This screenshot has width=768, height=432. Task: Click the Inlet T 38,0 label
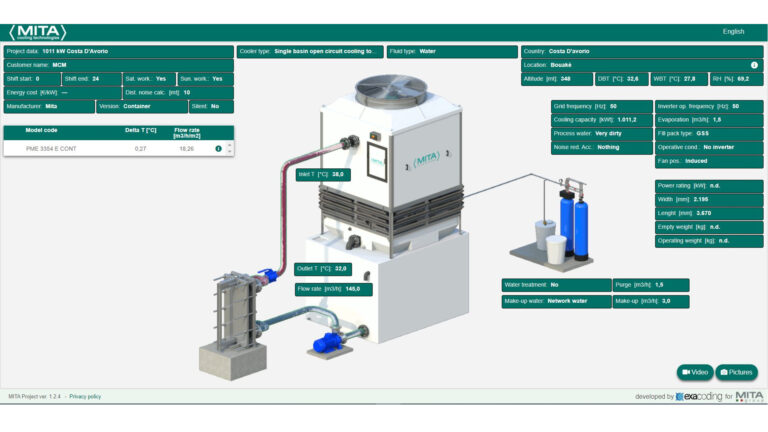coord(323,175)
